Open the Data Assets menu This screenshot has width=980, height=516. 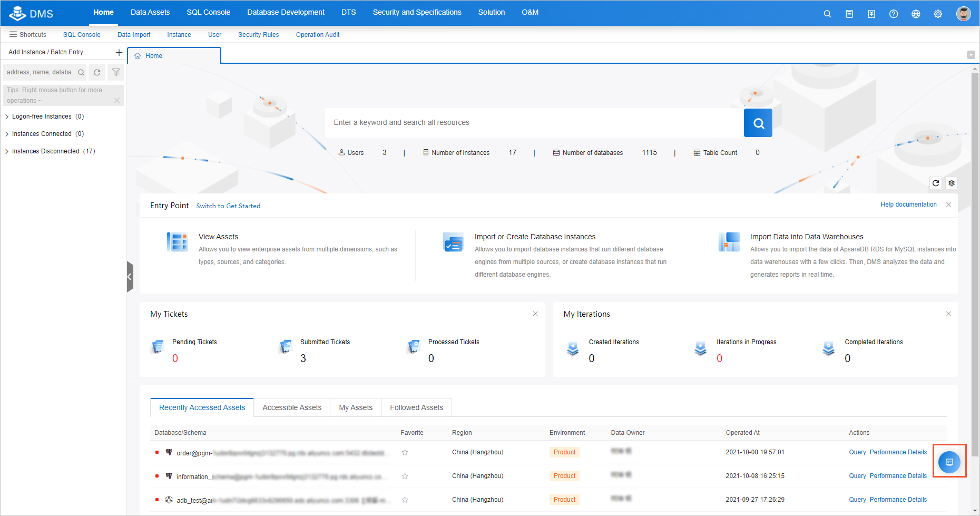pyautogui.click(x=150, y=12)
